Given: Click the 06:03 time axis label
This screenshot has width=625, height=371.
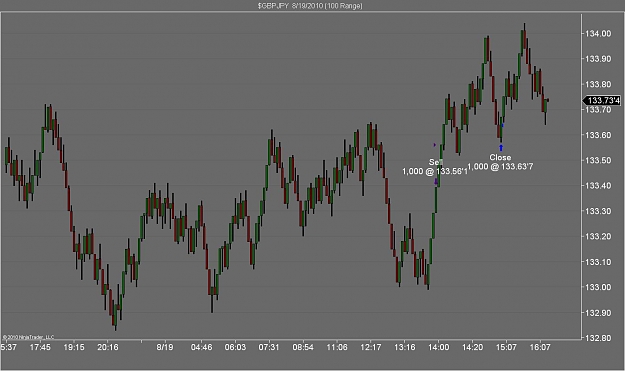Looking at the screenshot, I should click(x=235, y=347).
